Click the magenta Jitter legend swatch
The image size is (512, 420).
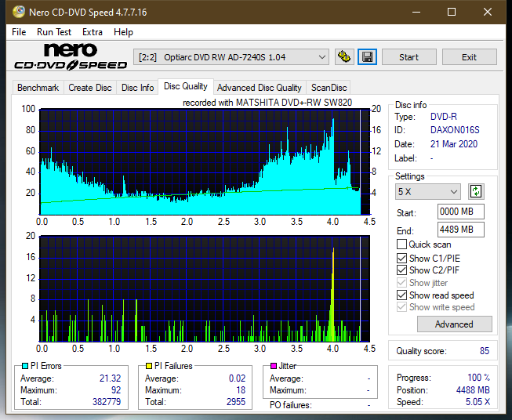tap(274, 366)
